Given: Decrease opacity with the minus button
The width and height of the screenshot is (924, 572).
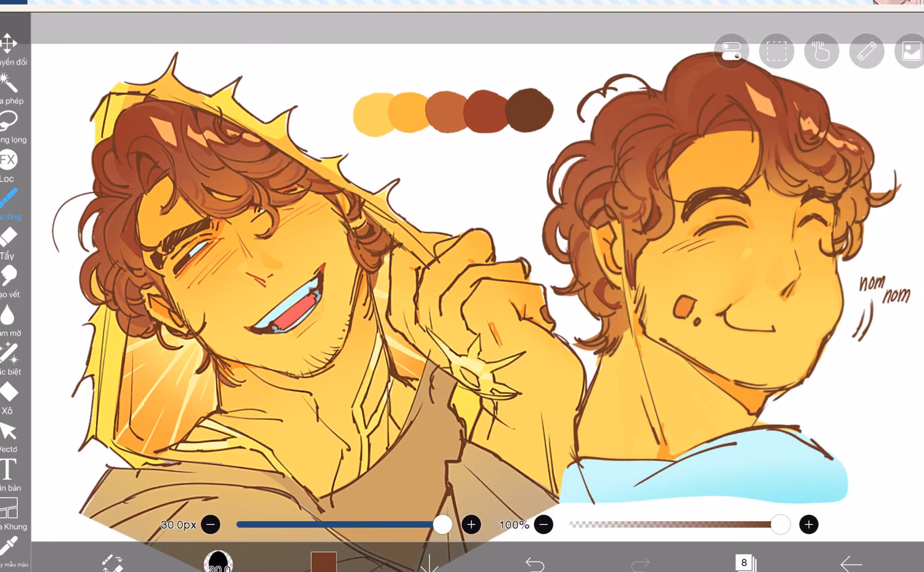Looking at the screenshot, I should [544, 524].
